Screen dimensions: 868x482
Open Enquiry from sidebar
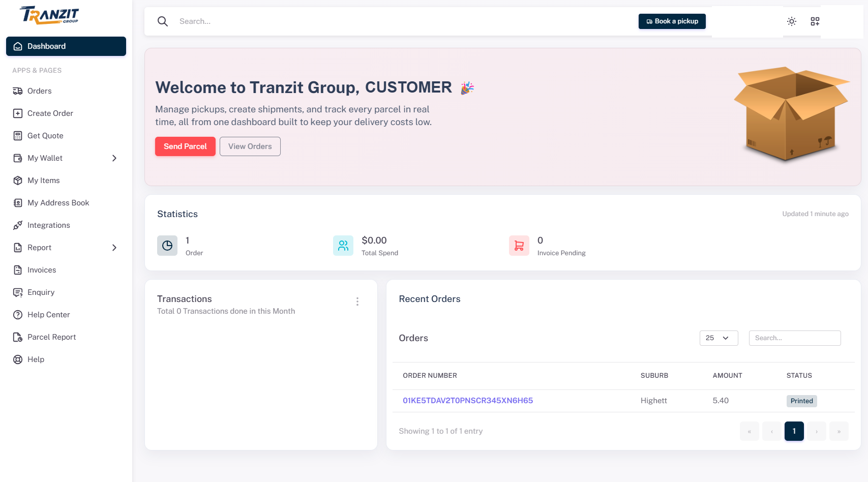66,292
